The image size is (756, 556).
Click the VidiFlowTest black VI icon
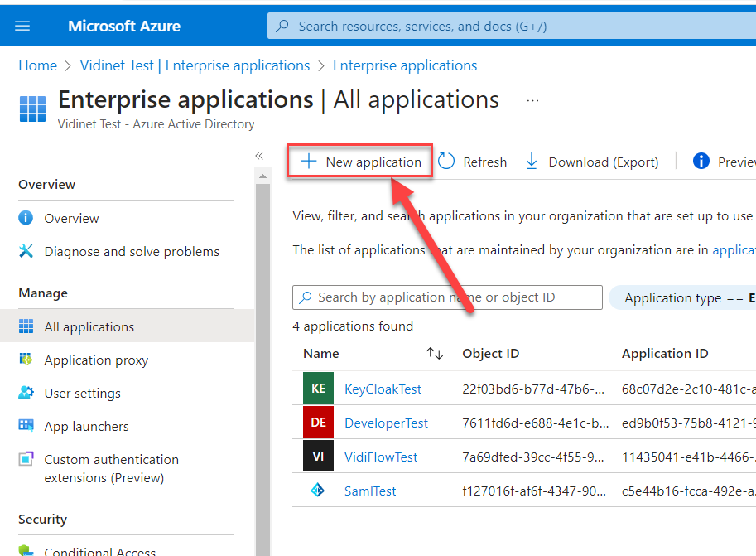click(x=318, y=457)
